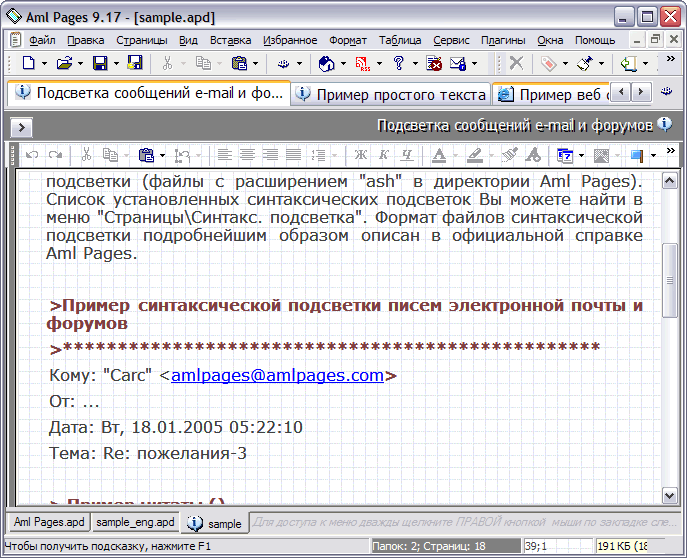Image resolution: width=687 pixels, height=558 pixels.
Task: Create a new document with the blank page icon
Action: pyautogui.click(x=28, y=63)
